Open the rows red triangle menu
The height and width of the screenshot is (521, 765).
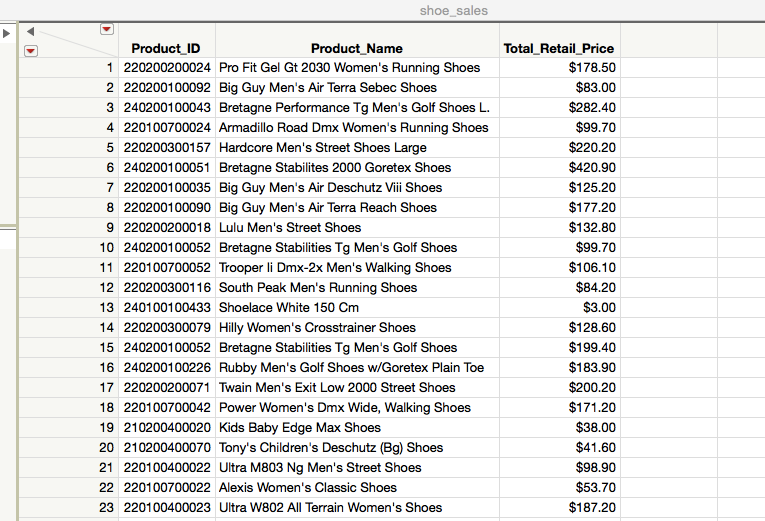pos(31,50)
